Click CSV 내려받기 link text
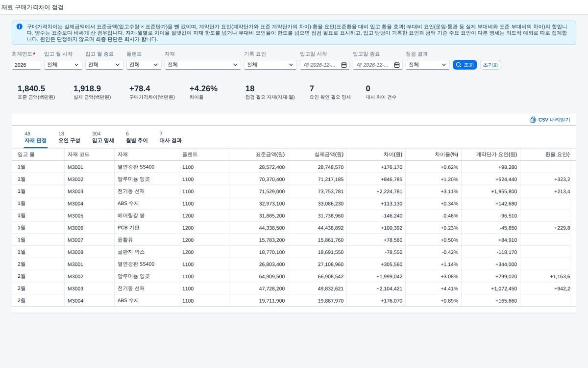The image size is (588, 368). (554, 120)
